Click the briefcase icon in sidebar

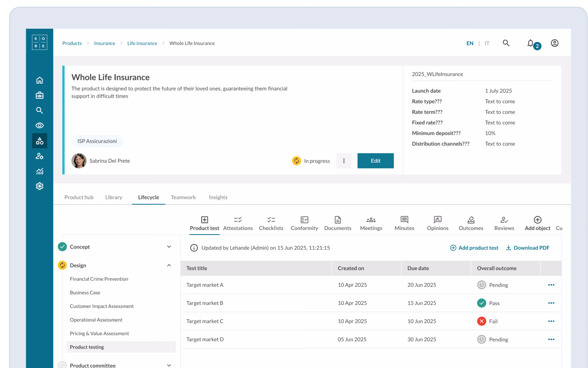tap(39, 95)
